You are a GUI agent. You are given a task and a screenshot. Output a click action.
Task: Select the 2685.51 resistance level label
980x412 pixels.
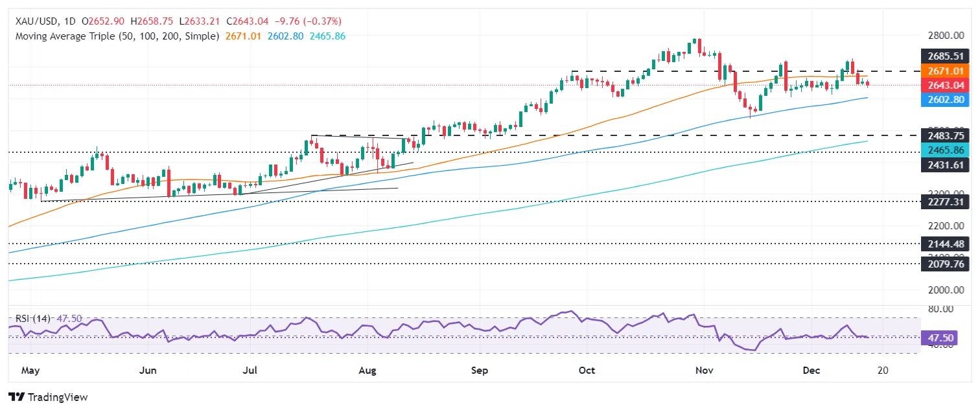[947, 56]
